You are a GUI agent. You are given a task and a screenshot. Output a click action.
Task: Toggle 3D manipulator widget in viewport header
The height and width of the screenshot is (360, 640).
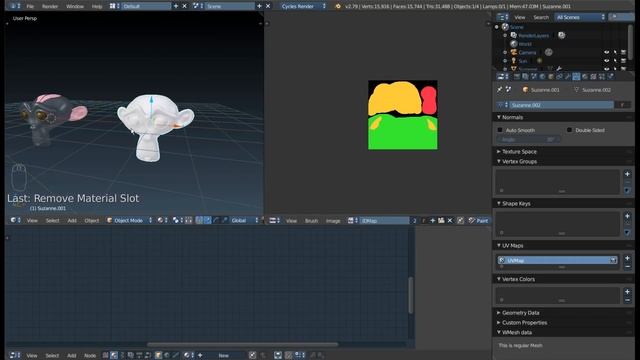pyautogui.click(x=199, y=220)
